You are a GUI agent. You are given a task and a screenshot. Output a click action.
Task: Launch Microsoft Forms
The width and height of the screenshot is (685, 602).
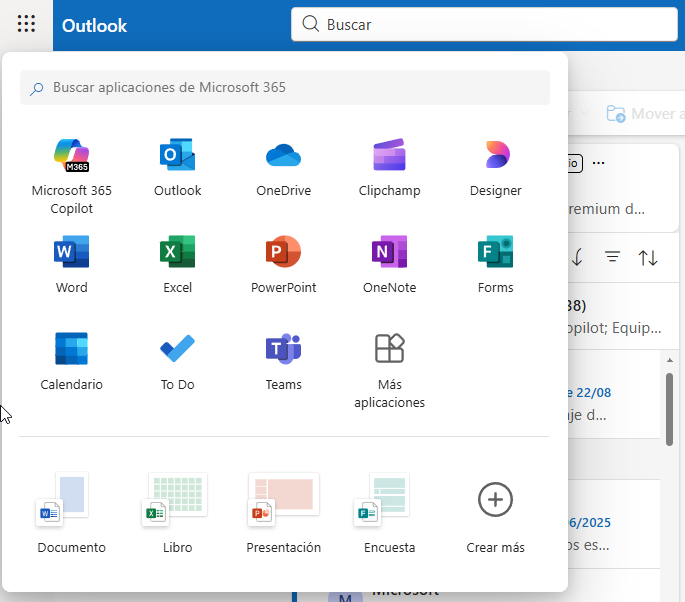(495, 265)
